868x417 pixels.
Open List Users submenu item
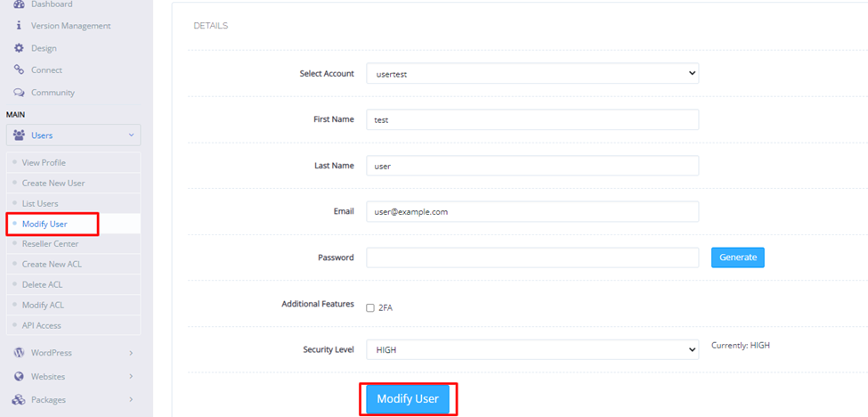74,203
